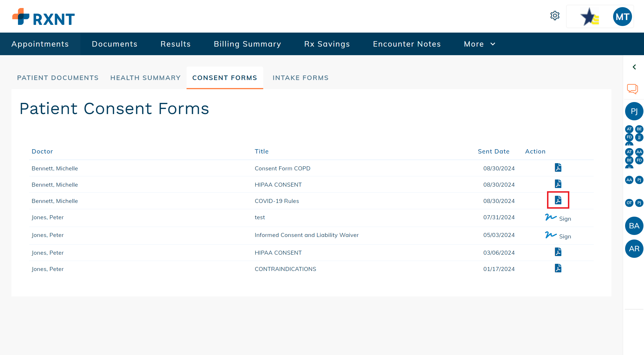Open chat with BA avatar
The width and height of the screenshot is (644, 355).
(634, 226)
